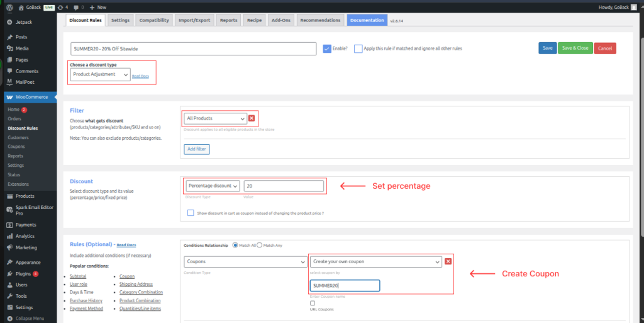Viewport: 644px width, 323px height.
Task: Click the discount Value field containing 20
Action: (284, 186)
